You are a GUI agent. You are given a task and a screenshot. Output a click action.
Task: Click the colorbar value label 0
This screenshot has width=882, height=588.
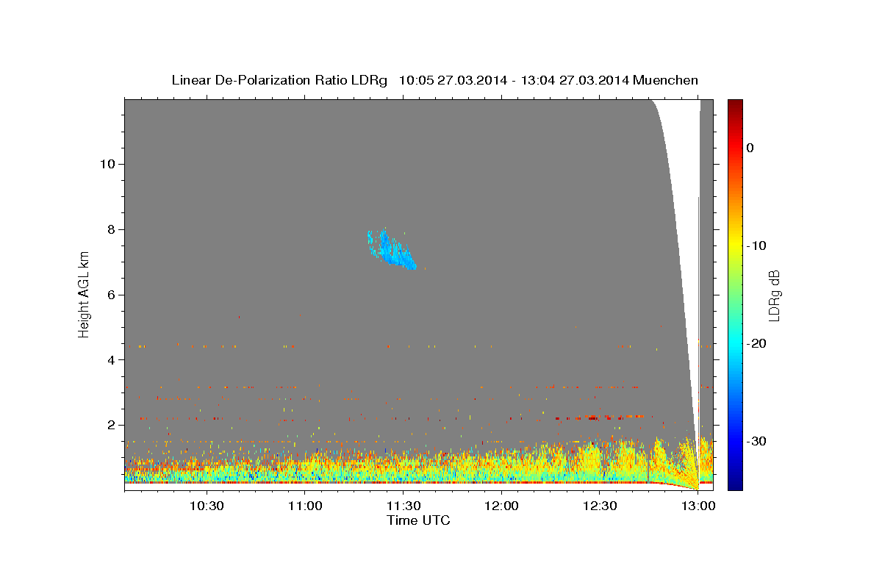750,148
